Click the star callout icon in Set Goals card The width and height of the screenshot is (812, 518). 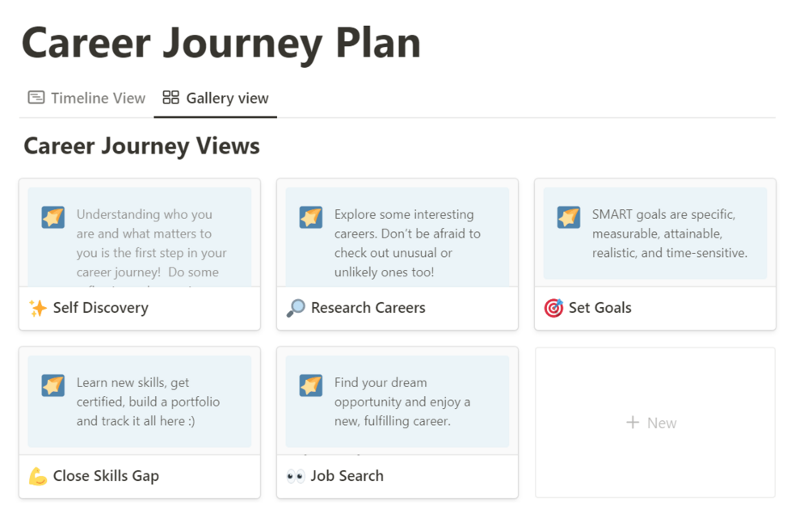click(569, 217)
